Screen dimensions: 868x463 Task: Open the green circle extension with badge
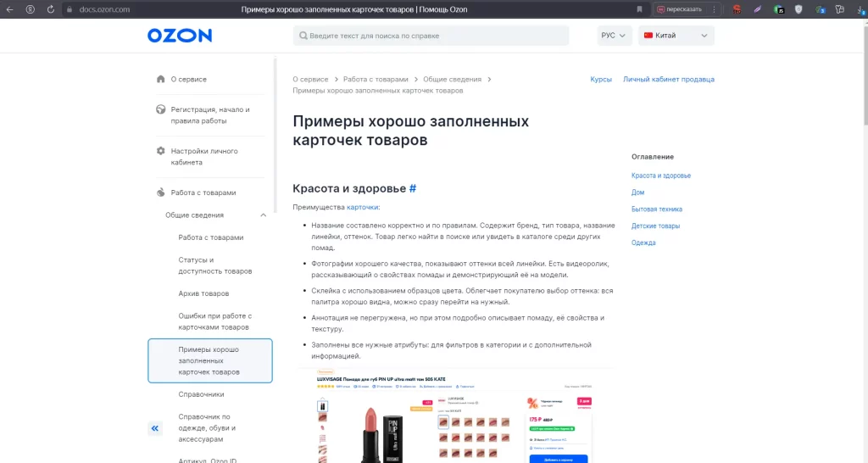(778, 9)
